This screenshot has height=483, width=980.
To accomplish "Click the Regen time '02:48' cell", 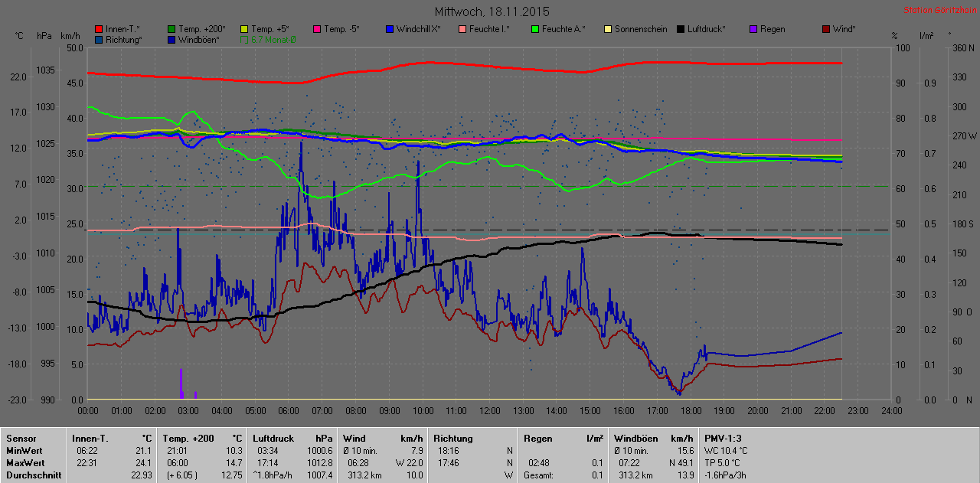I will pyautogui.click(x=538, y=463).
